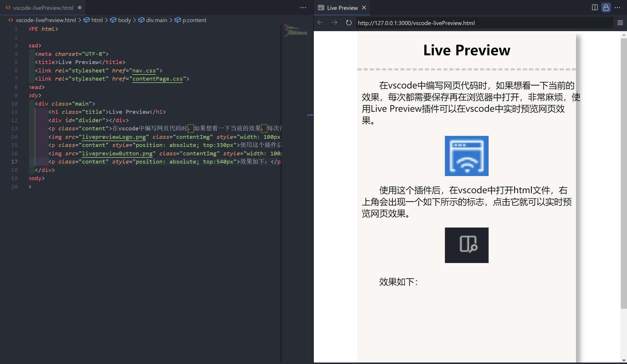This screenshot has width=627, height=364.
Task: Place cursor on the div divider line
Action: [88, 120]
